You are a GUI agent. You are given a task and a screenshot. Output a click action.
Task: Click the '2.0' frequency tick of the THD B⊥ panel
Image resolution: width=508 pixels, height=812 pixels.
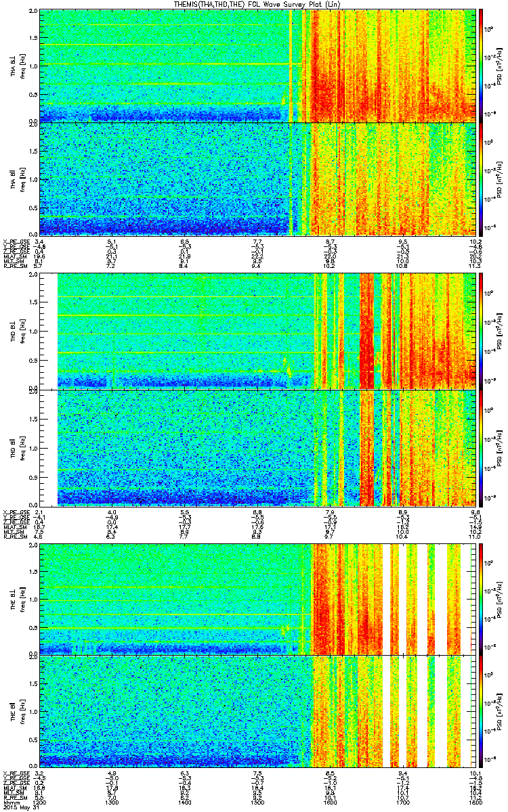pyautogui.click(x=34, y=276)
